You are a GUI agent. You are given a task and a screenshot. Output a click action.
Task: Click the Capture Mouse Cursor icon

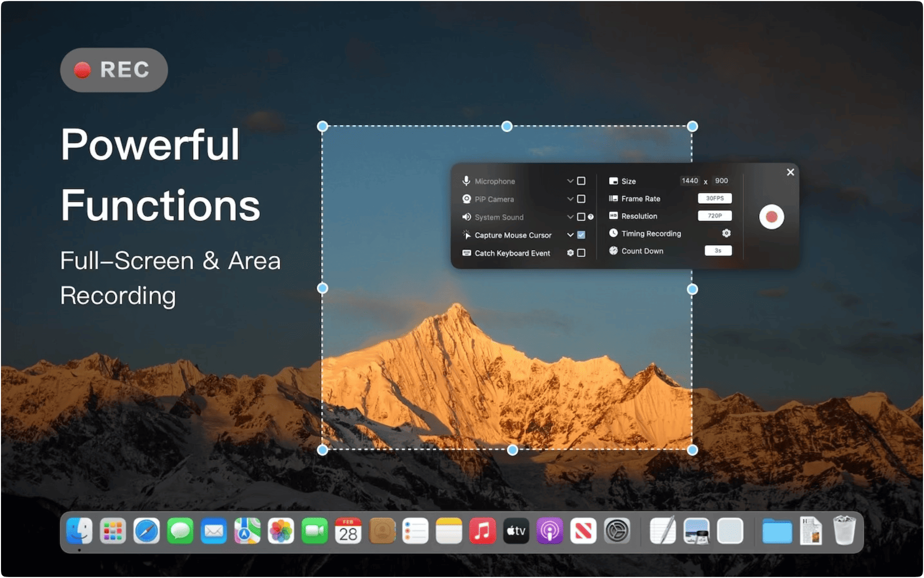466,235
